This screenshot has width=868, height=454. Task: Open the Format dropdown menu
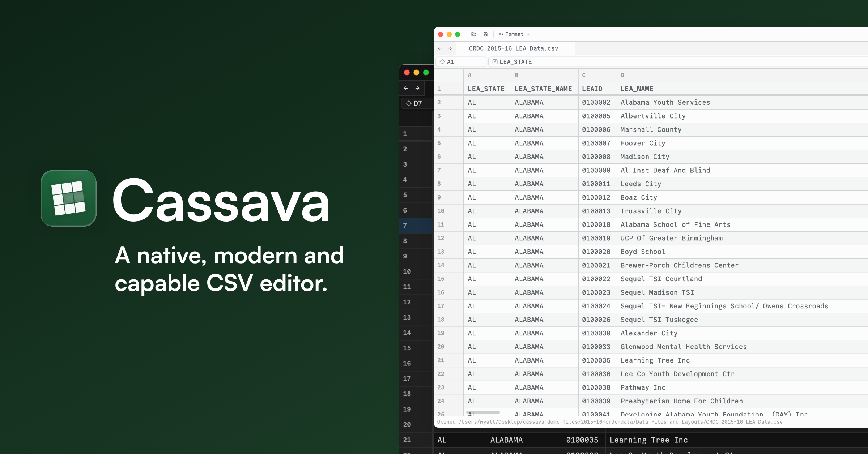click(x=514, y=34)
